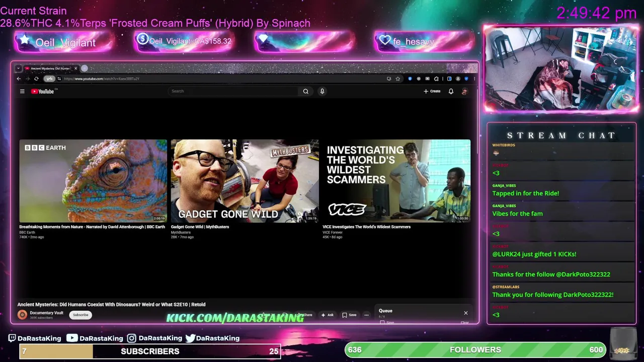Image resolution: width=644 pixels, height=362 pixels.
Task: Click 'Thank you for following DarkPoto322322!' message
Action: tap(552, 295)
